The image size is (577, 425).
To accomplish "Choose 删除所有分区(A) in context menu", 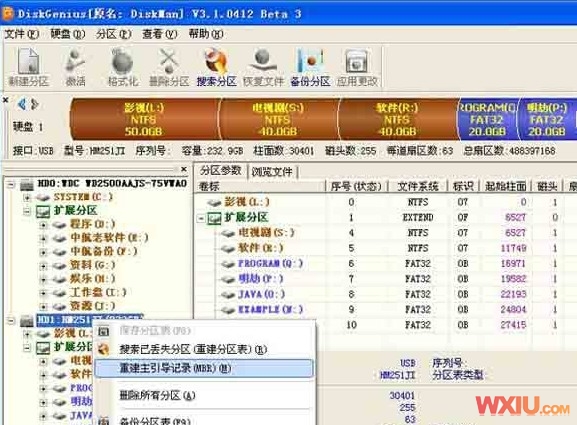I will tap(204, 396).
